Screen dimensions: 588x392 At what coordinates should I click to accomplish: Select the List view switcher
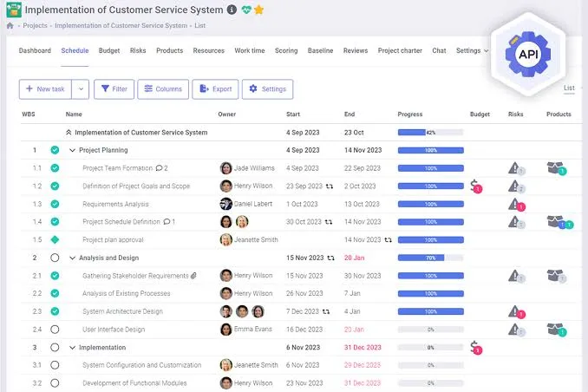(x=569, y=88)
